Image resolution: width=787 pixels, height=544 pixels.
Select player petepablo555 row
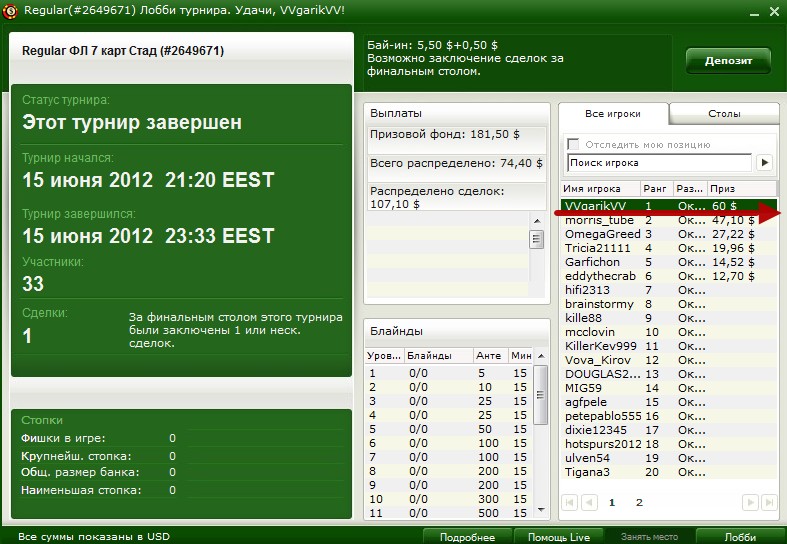[669, 416]
